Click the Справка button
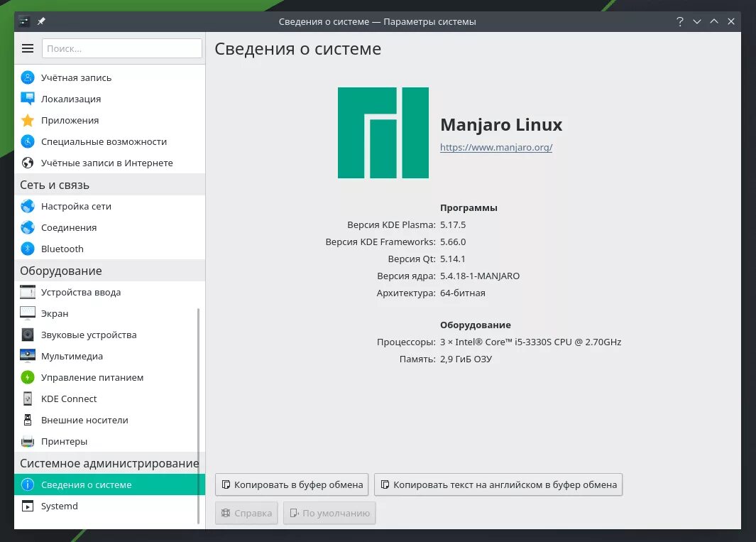 tap(246, 513)
